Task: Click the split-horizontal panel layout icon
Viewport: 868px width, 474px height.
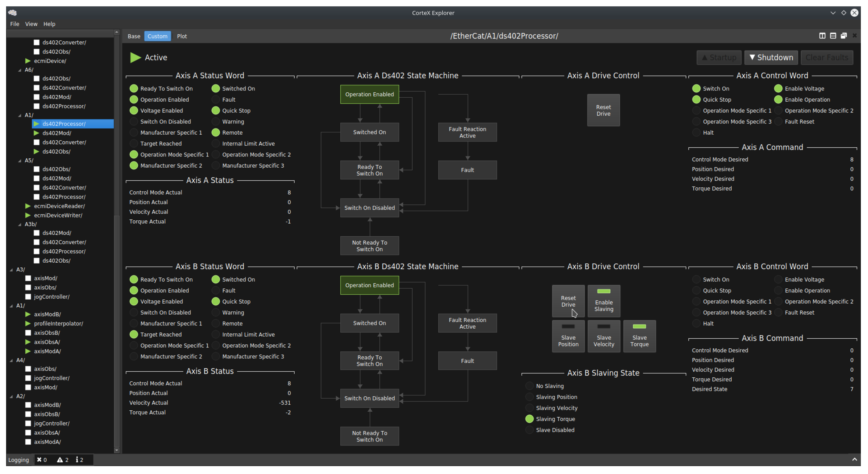Action: pos(833,36)
